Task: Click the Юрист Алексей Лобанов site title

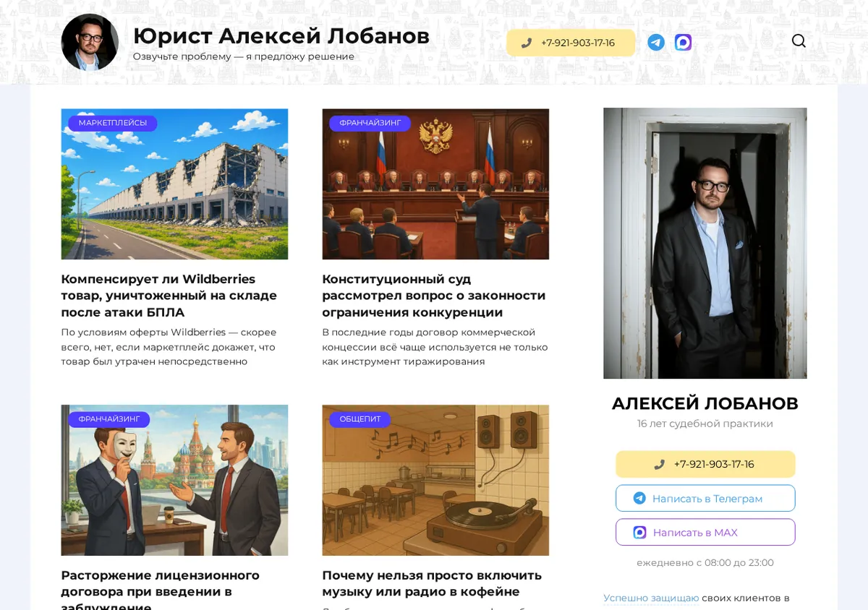Action: point(281,35)
